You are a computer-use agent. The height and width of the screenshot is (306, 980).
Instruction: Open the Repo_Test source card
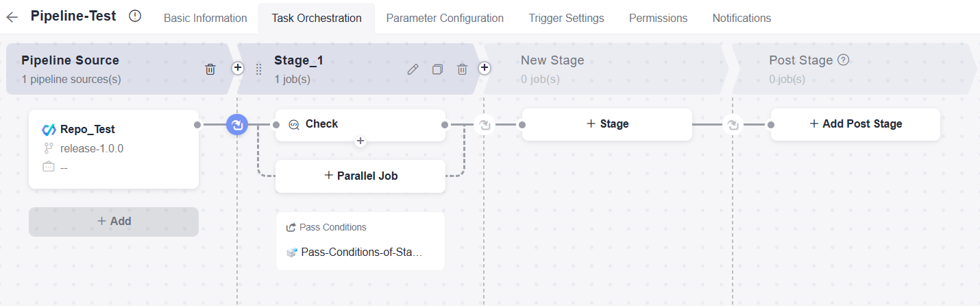pyautogui.click(x=114, y=148)
